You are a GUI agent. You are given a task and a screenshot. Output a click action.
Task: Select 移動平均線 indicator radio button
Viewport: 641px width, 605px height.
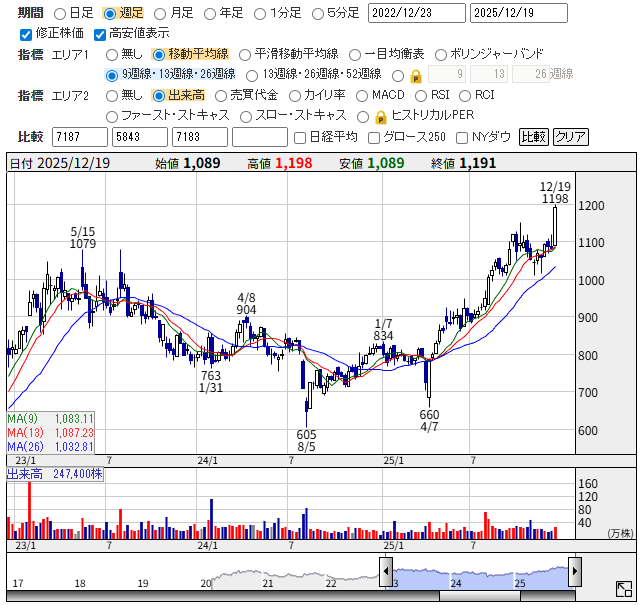[159, 55]
